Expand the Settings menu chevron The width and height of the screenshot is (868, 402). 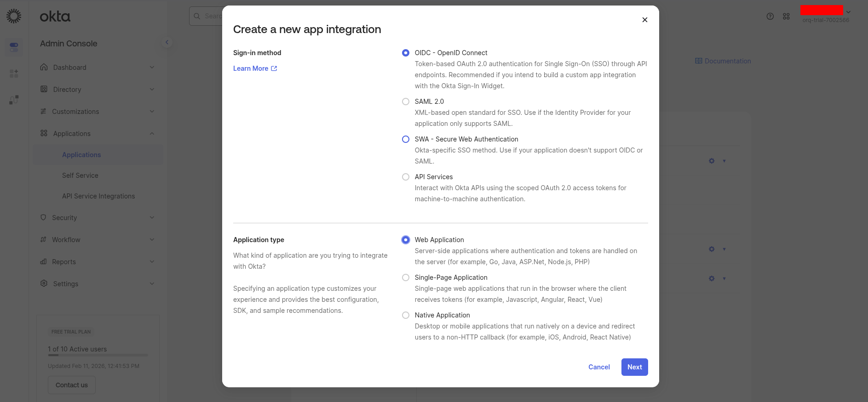coord(152,283)
